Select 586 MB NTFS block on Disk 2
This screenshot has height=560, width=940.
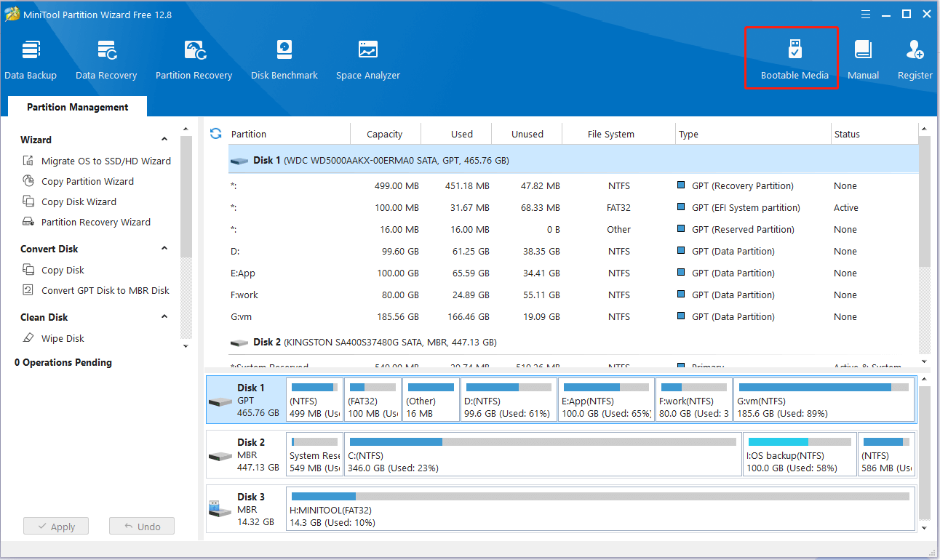[x=886, y=455]
